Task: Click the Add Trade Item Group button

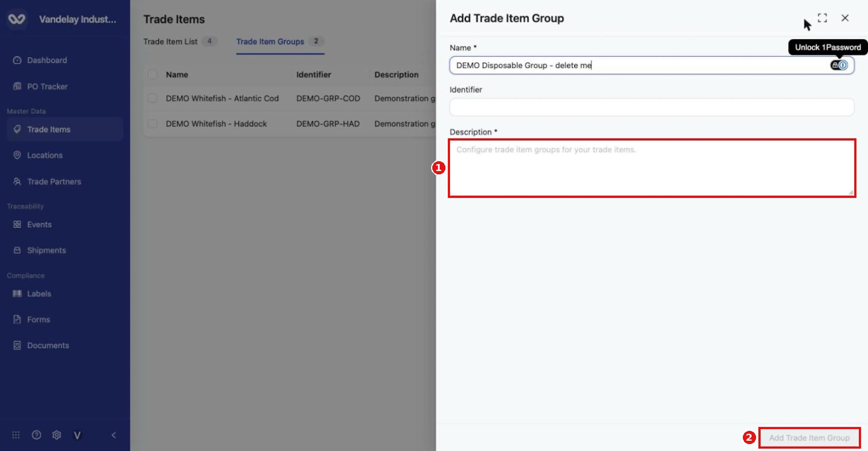Action: pyautogui.click(x=809, y=438)
